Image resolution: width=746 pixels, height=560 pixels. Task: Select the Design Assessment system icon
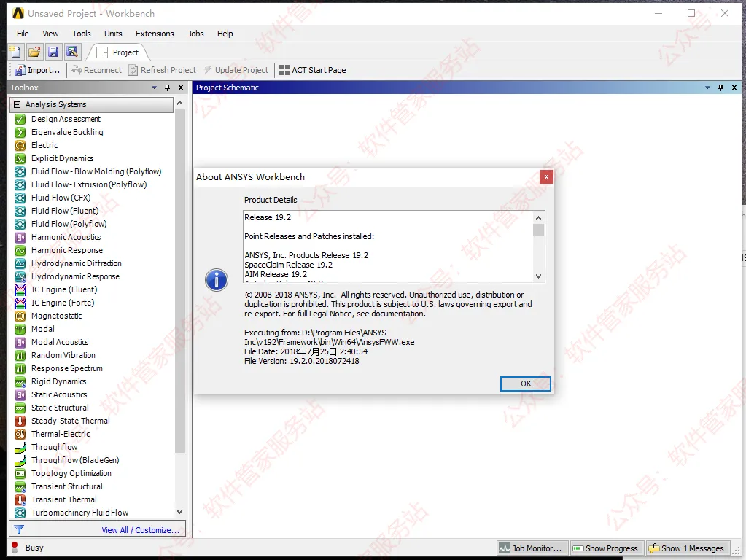pyautogui.click(x=20, y=119)
